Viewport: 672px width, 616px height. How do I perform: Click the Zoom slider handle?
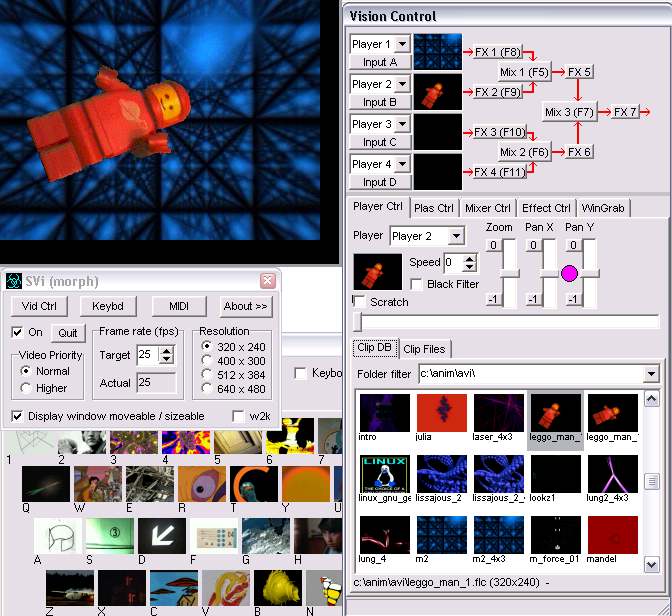pos(510,273)
